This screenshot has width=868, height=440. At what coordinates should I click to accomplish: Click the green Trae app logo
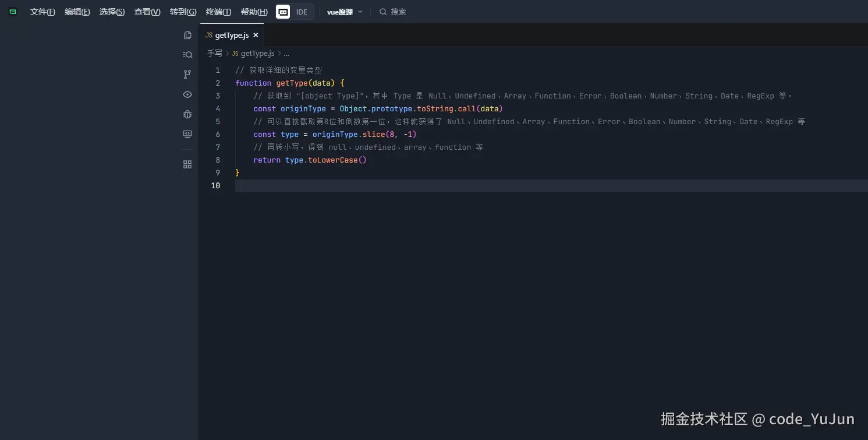click(x=13, y=12)
